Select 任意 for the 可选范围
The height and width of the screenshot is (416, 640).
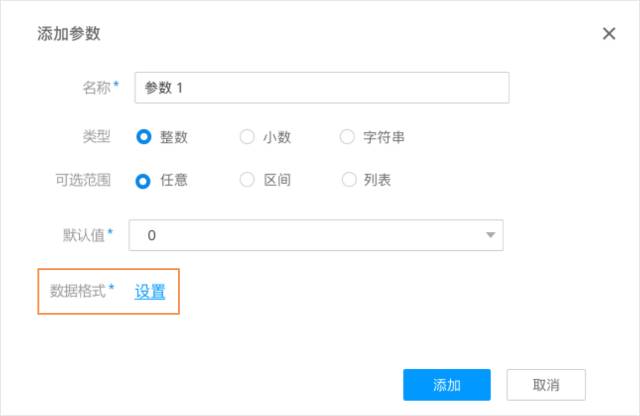pos(143,181)
